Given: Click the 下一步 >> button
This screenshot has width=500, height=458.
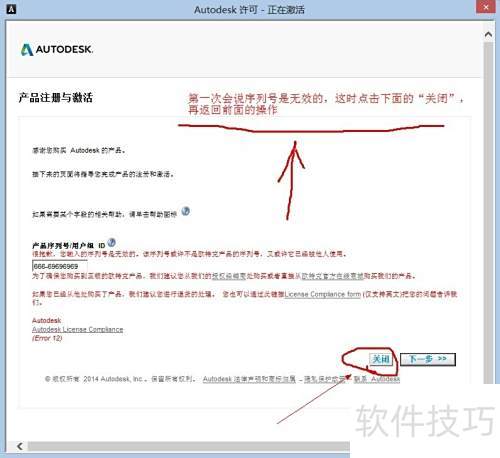Looking at the screenshot, I should (x=428, y=359).
